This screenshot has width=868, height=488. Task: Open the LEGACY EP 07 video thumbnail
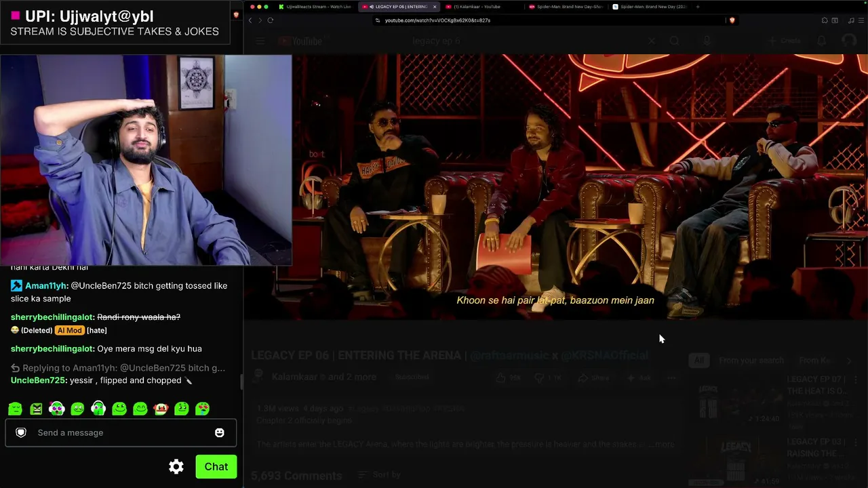(x=738, y=401)
